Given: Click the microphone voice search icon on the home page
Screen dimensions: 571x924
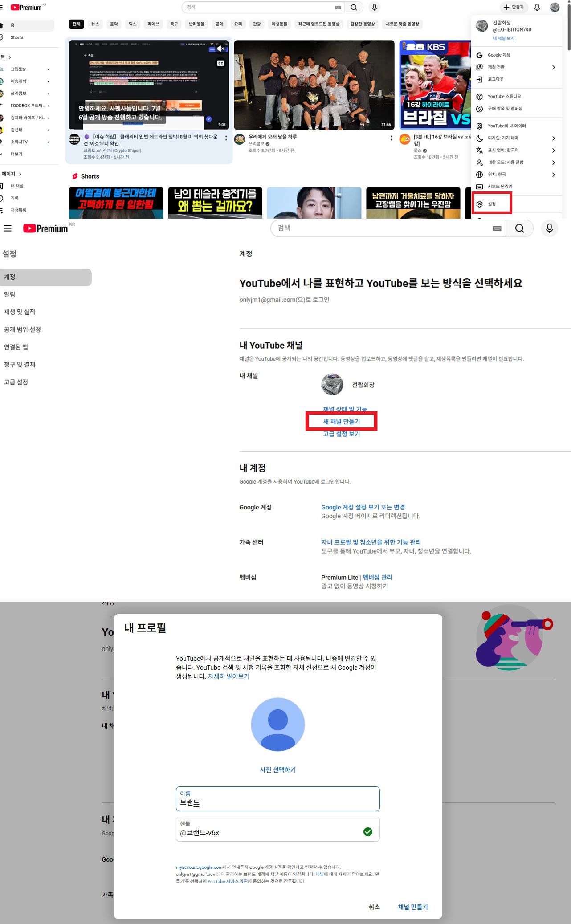Looking at the screenshot, I should click(374, 7).
